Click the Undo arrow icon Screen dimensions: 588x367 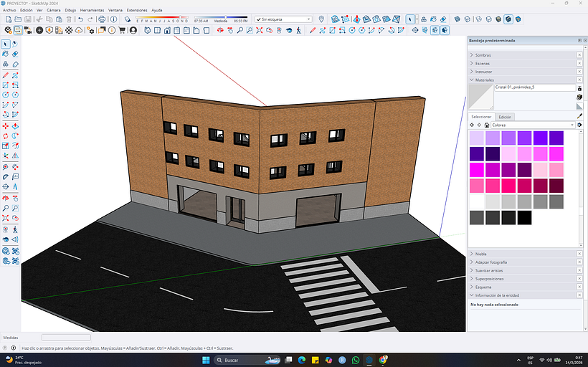pos(80,19)
